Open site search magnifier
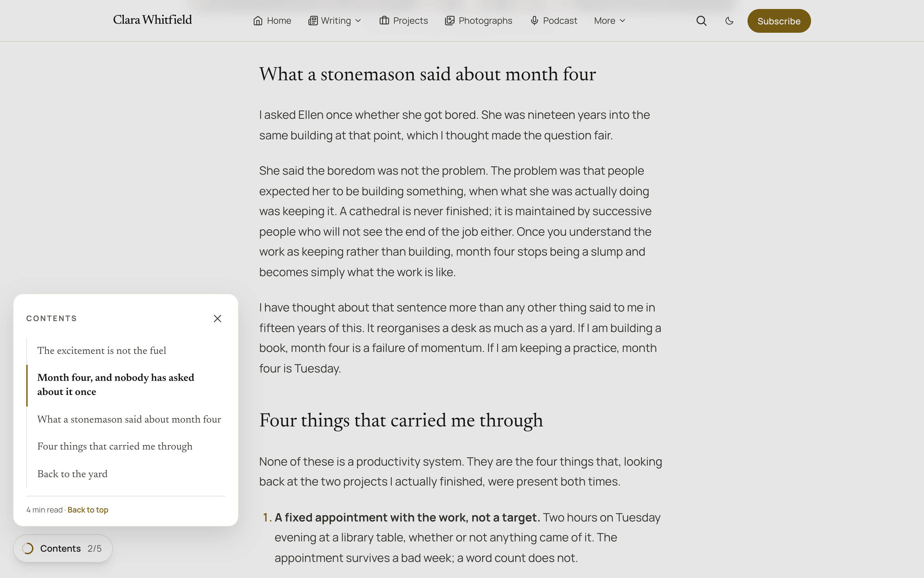Screen dimensions: 924x578 [x=701, y=21]
